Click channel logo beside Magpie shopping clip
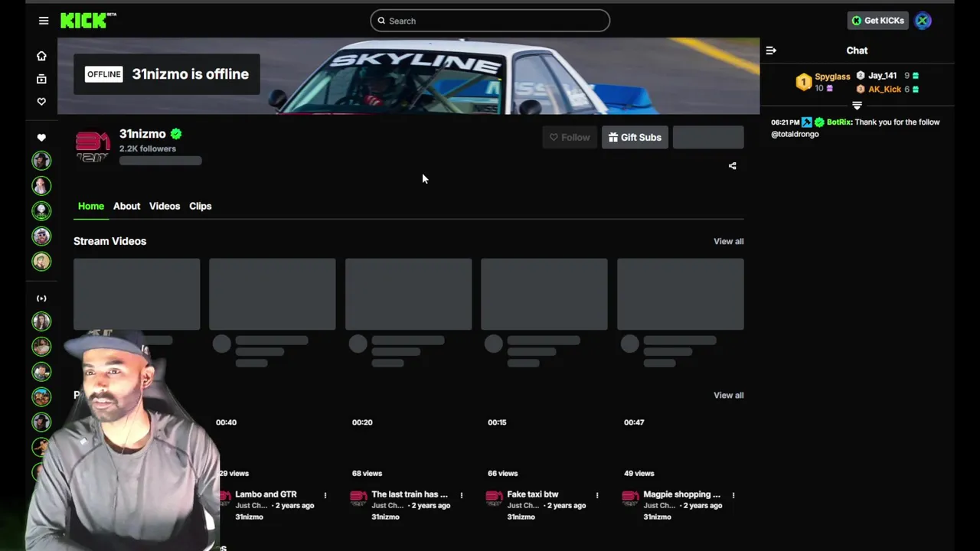Image resolution: width=980 pixels, height=551 pixels. click(x=630, y=498)
